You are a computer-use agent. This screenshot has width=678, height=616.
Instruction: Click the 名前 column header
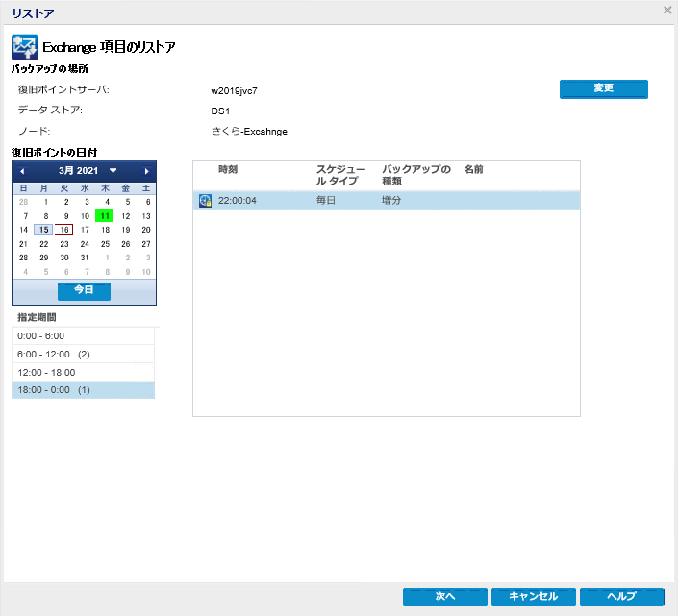point(473,169)
